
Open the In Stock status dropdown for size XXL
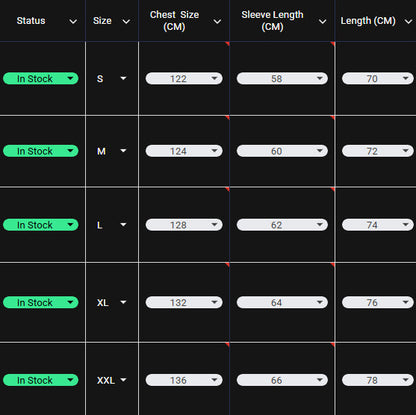pyautogui.click(x=41, y=380)
